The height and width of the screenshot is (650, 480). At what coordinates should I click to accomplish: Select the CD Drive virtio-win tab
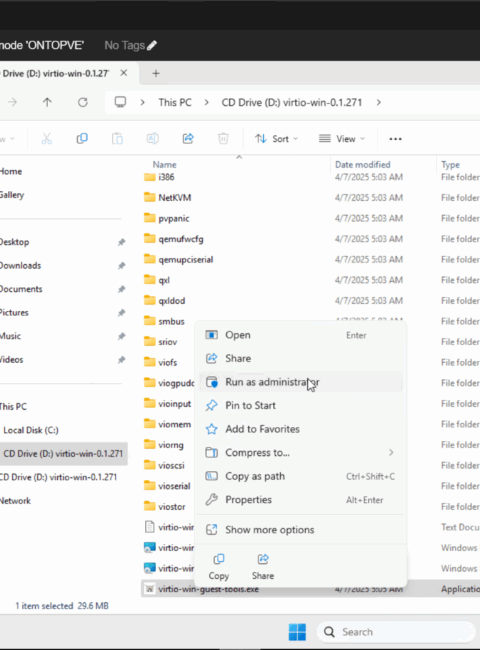click(56, 73)
